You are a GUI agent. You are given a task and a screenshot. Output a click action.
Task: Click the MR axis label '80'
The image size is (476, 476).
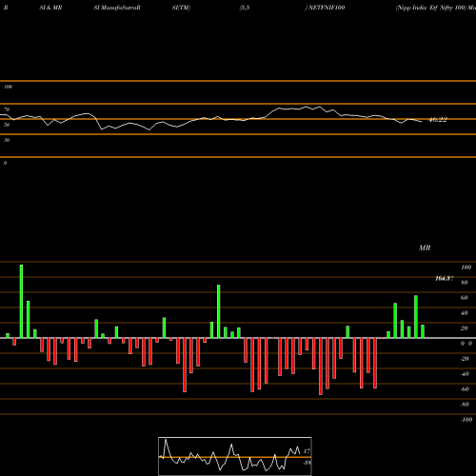[465, 283]
